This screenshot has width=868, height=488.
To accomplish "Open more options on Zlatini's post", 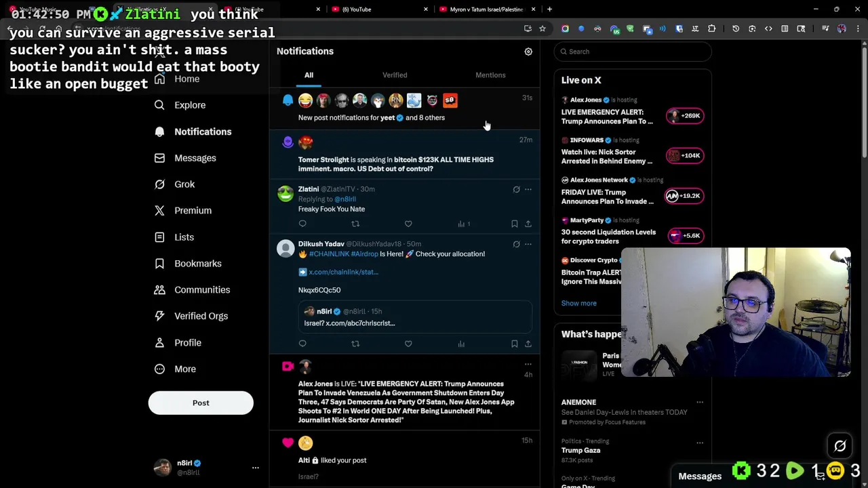I will (528, 189).
